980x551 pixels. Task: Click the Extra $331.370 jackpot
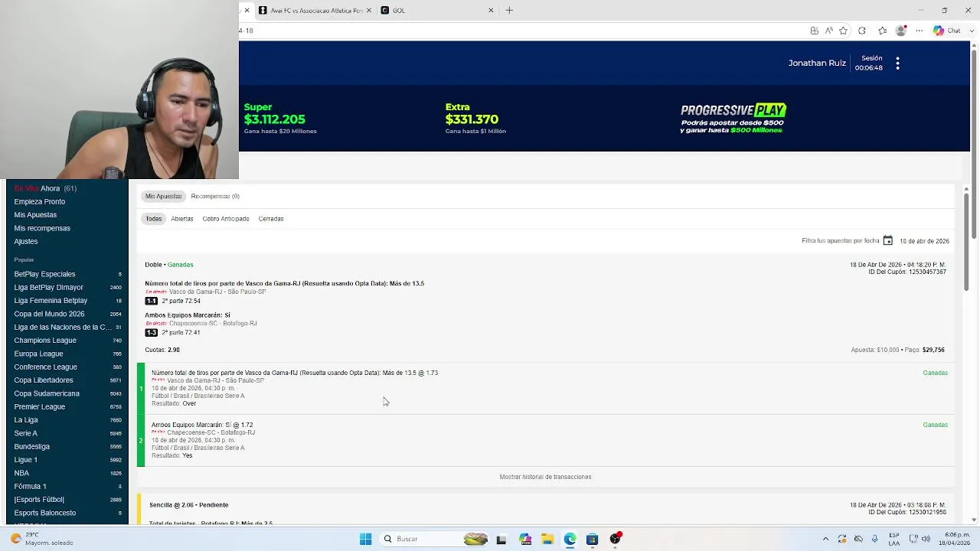coord(475,119)
